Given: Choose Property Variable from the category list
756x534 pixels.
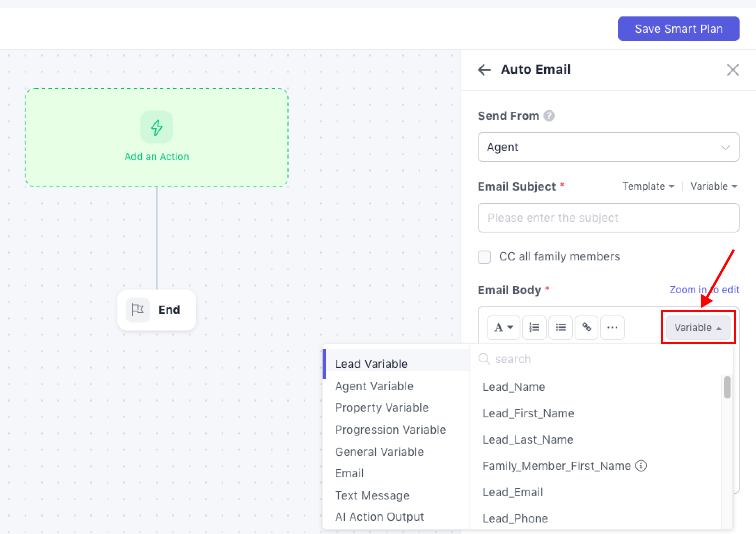Looking at the screenshot, I should 381,407.
